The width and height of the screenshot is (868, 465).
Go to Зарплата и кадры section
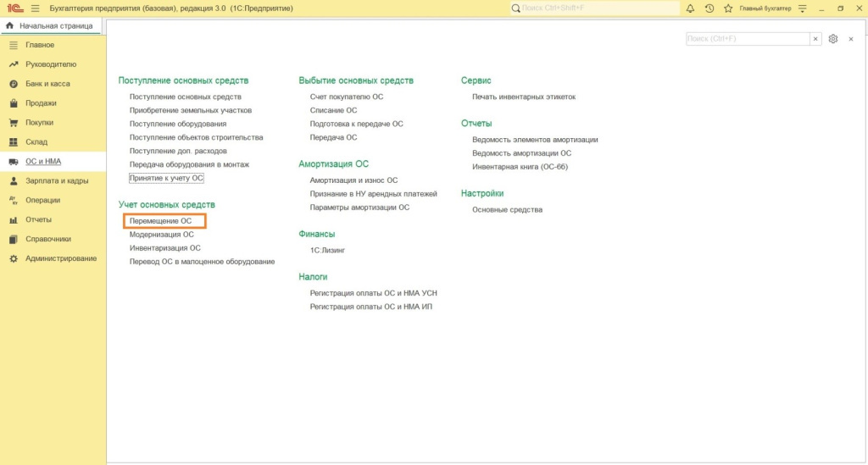(57, 180)
